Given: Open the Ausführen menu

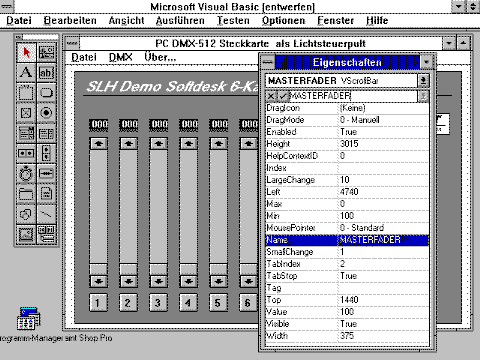Looking at the screenshot, I should pos(180,20).
